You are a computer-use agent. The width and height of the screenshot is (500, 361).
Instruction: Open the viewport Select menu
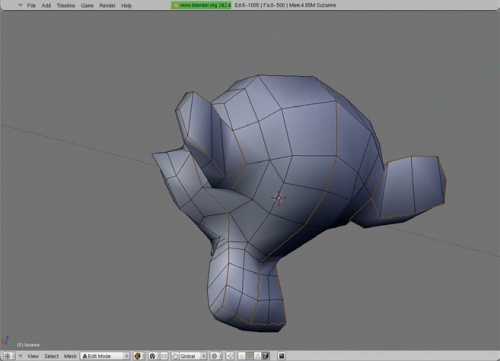pos(51,356)
